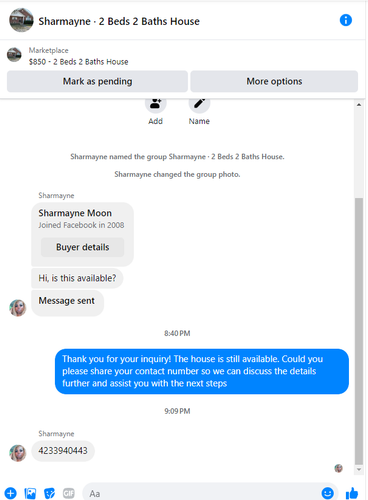Click the Add people icon
Image resolution: width=368 pixels, height=500 pixels.
(x=156, y=104)
